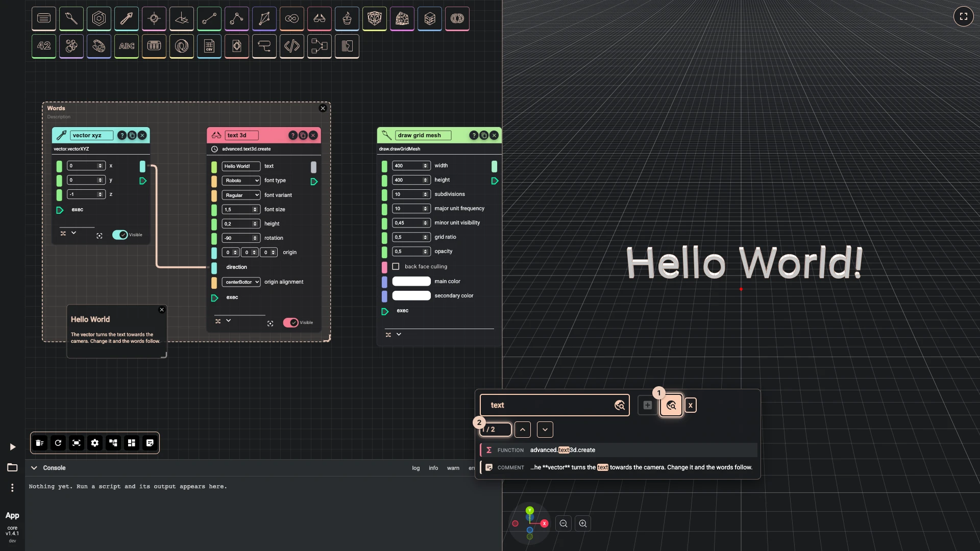Open the font type Roboto dropdown

tap(241, 181)
